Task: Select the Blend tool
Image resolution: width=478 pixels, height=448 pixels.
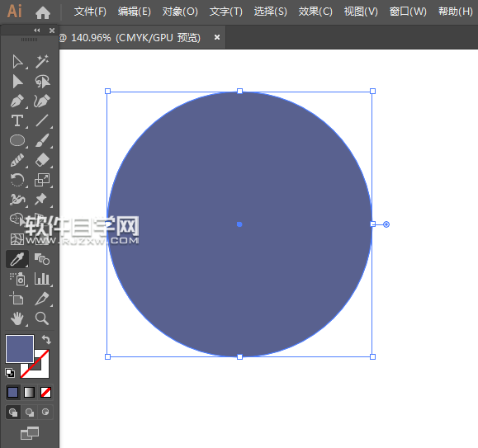Action: (x=42, y=259)
